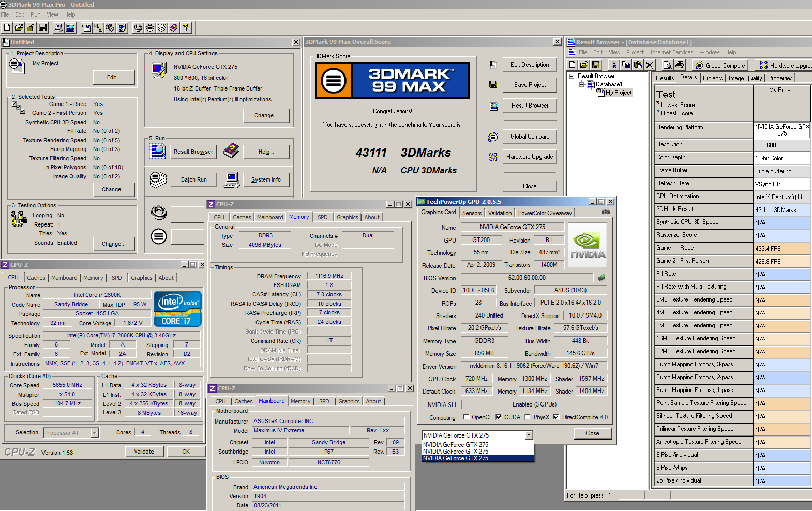Click the Hardware Upgrade button in Overall Score

pyautogui.click(x=530, y=157)
